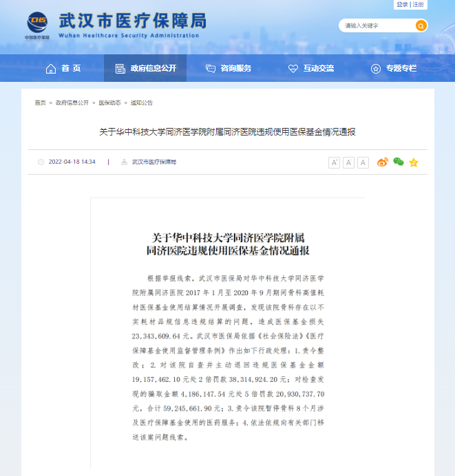Click the star badge icon beside 专题专栏
Viewport: 455px width, 476px height.
[x=376, y=69]
